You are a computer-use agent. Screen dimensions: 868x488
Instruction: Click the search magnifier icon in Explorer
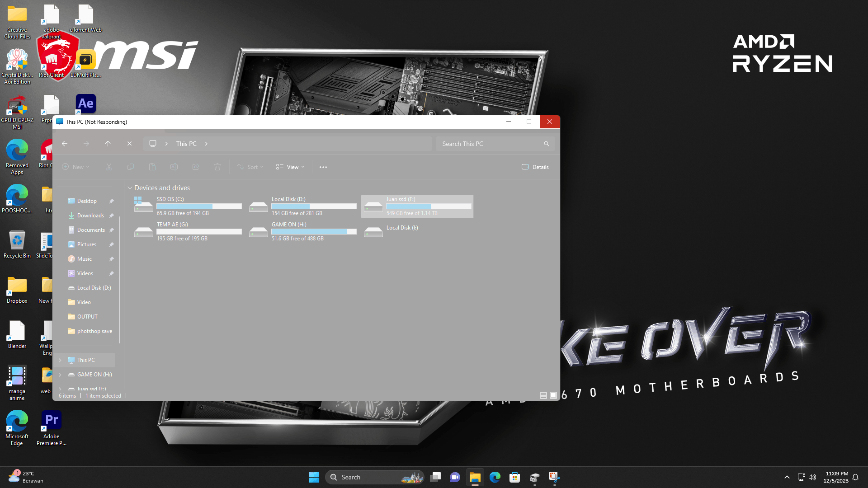(x=547, y=144)
